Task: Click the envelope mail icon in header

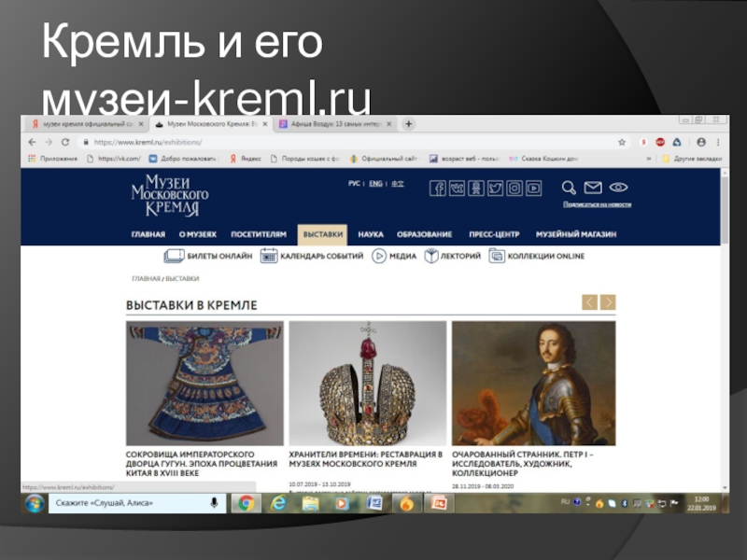Action: (593, 189)
